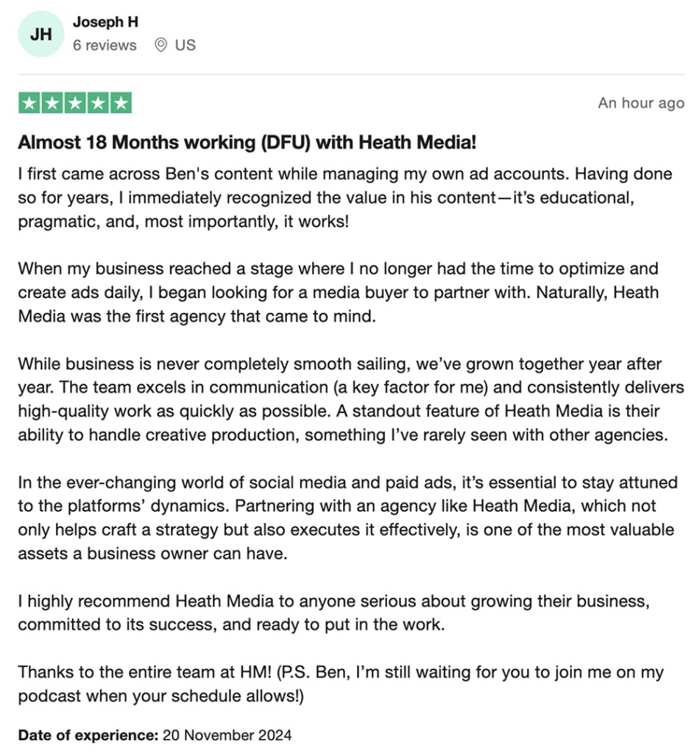Click paragraph starting In the ever-changing world
Screen dimensions: 700x754
[347, 518]
